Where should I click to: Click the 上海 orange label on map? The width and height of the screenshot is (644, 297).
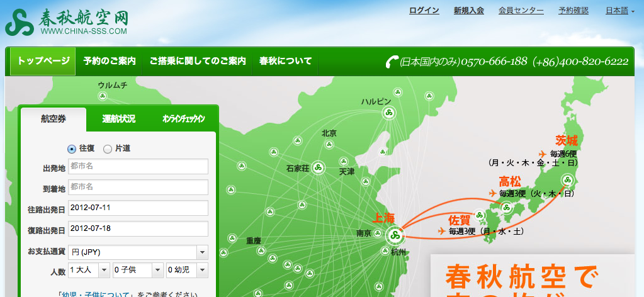(x=383, y=218)
